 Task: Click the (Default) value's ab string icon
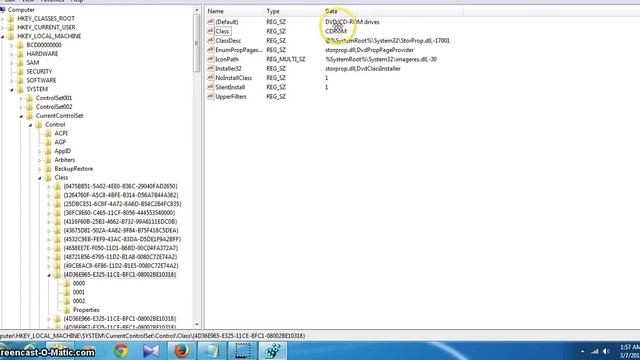211,22
